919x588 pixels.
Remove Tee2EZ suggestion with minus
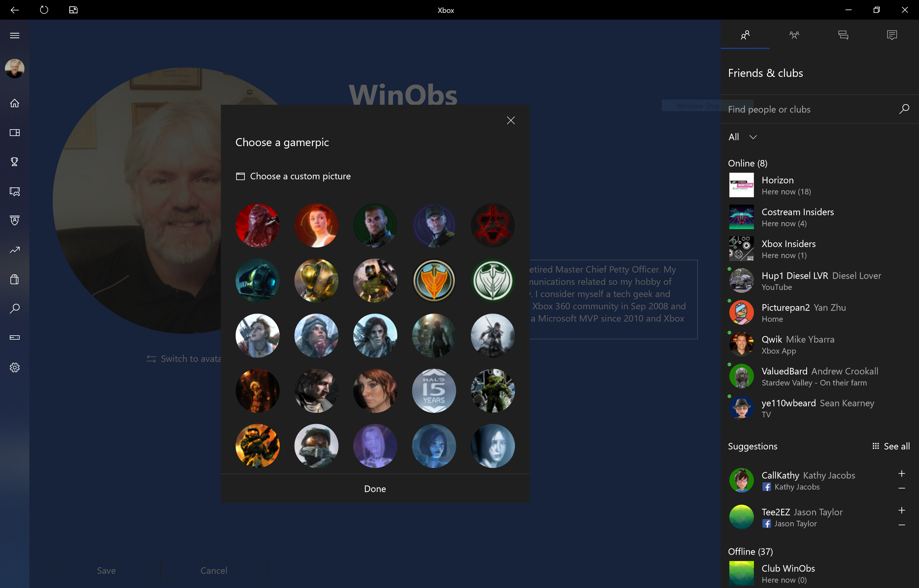click(x=902, y=525)
